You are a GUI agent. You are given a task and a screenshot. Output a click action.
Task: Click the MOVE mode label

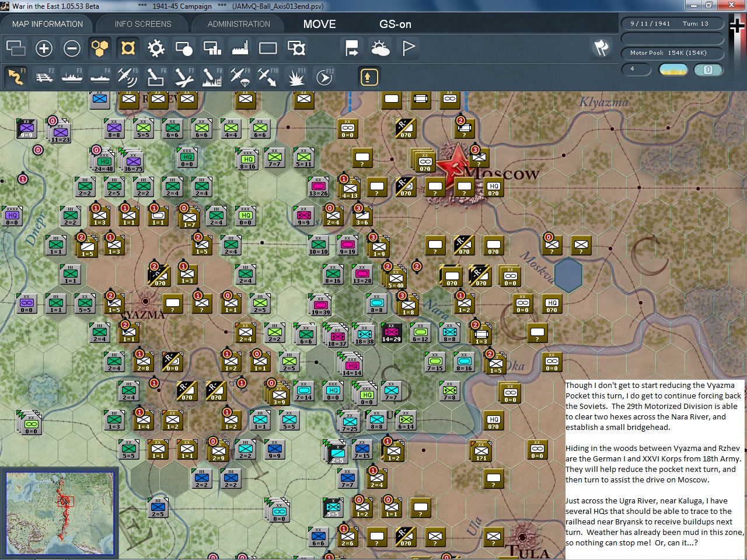[x=319, y=24]
